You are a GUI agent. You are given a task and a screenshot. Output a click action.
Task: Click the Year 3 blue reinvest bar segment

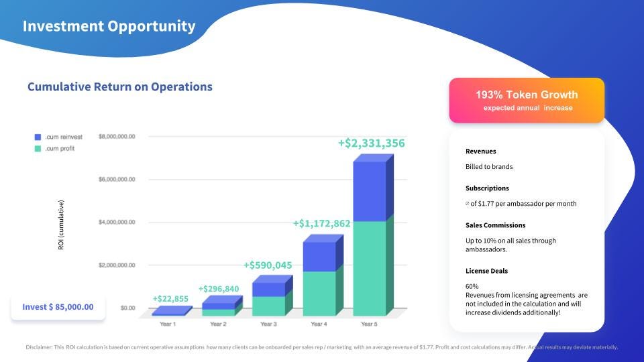[x=268, y=290]
